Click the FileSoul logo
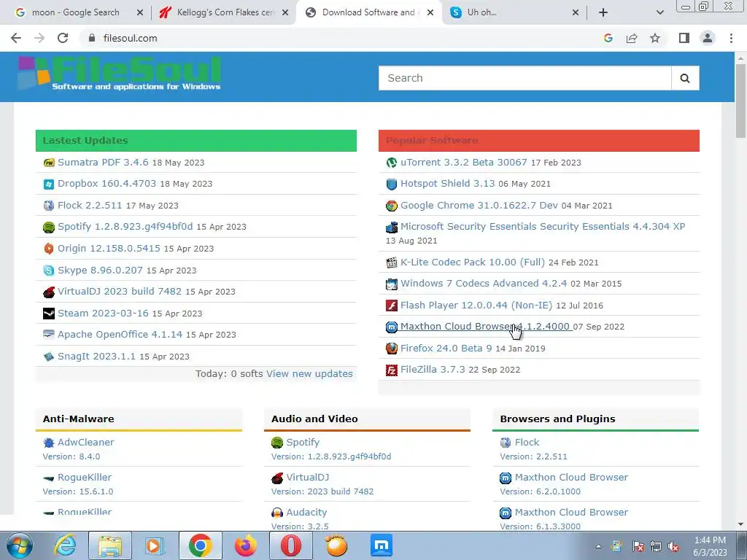747x560 pixels. point(119,74)
